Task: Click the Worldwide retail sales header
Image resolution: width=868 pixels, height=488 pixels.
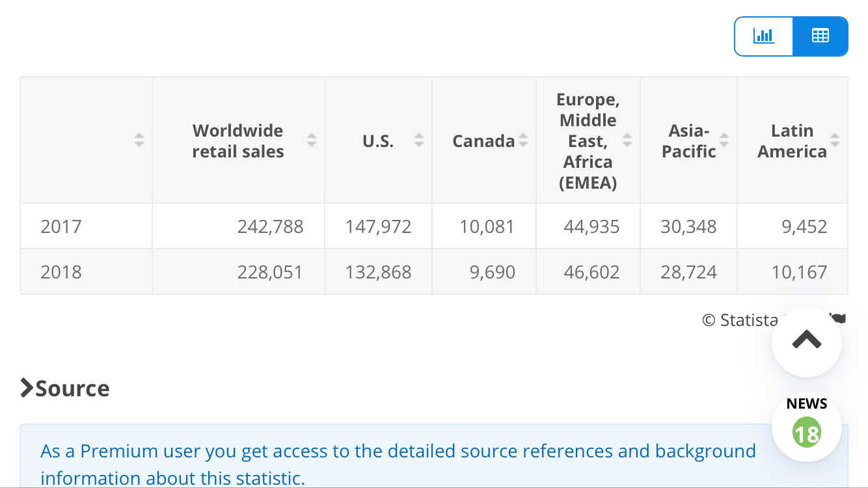Action: 238,141
